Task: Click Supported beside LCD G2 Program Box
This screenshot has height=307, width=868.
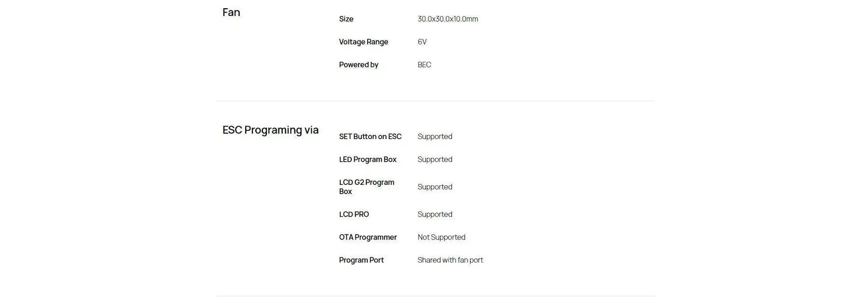Action: click(435, 187)
